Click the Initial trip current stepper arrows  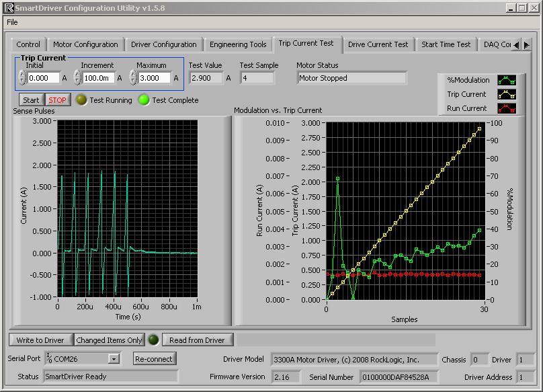pyautogui.click(x=22, y=78)
